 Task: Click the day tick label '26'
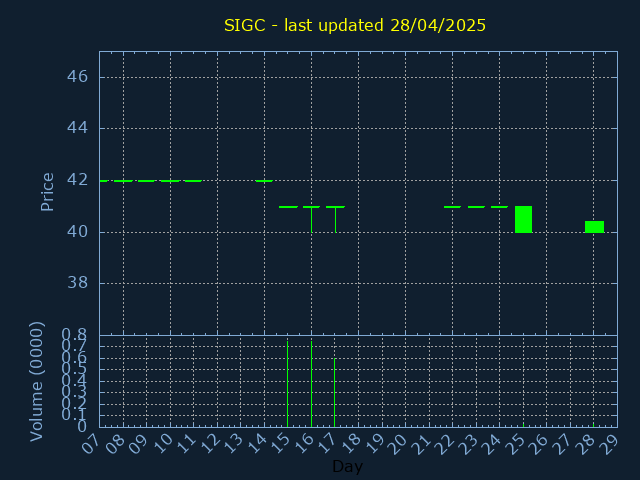pos(539,444)
